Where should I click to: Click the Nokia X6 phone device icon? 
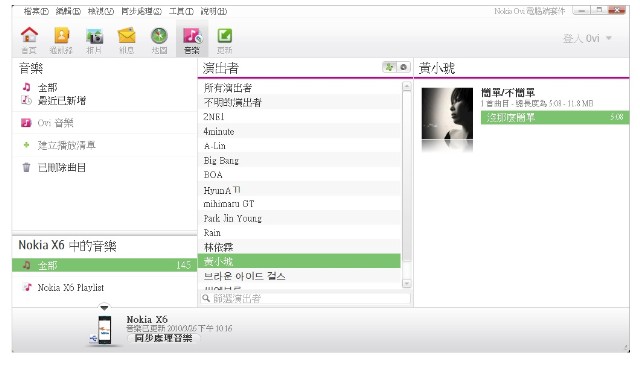point(104,330)
